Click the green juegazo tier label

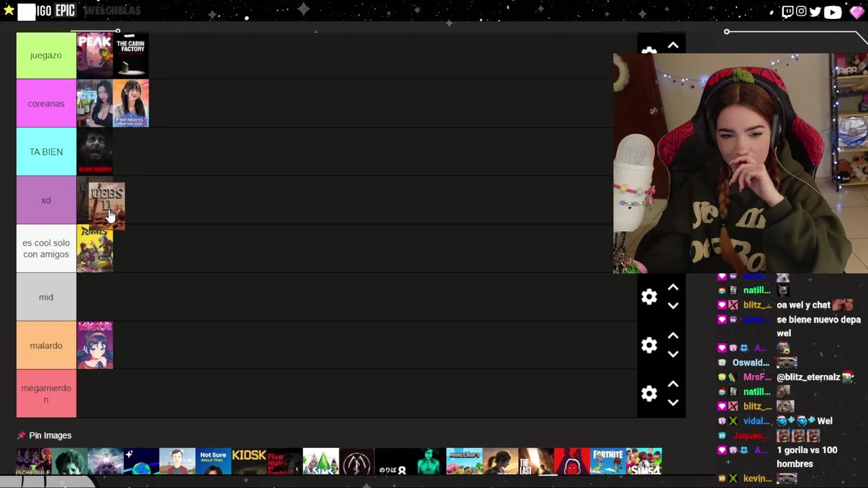click(46, 55)
